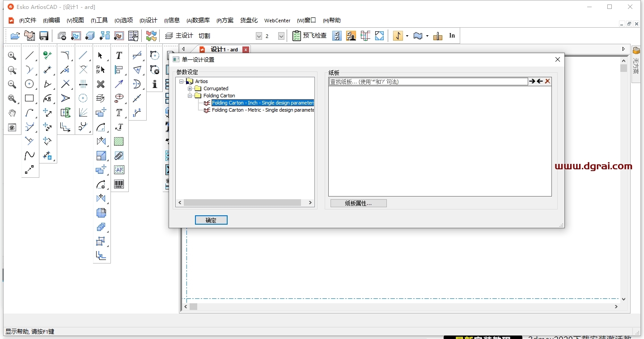Select Folding Carton - Metric parameter set
Image resolution: width=644 pixels, height=339 pixels.
click(263, 110)
